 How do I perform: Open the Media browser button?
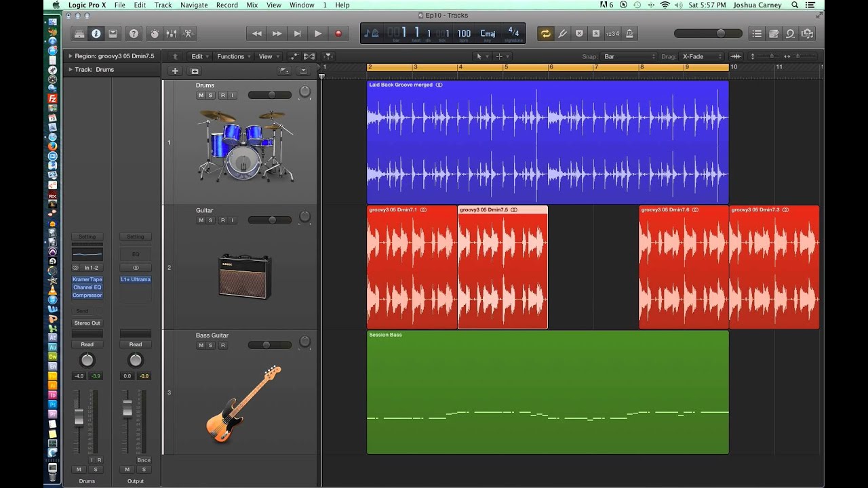coord(807,33)
